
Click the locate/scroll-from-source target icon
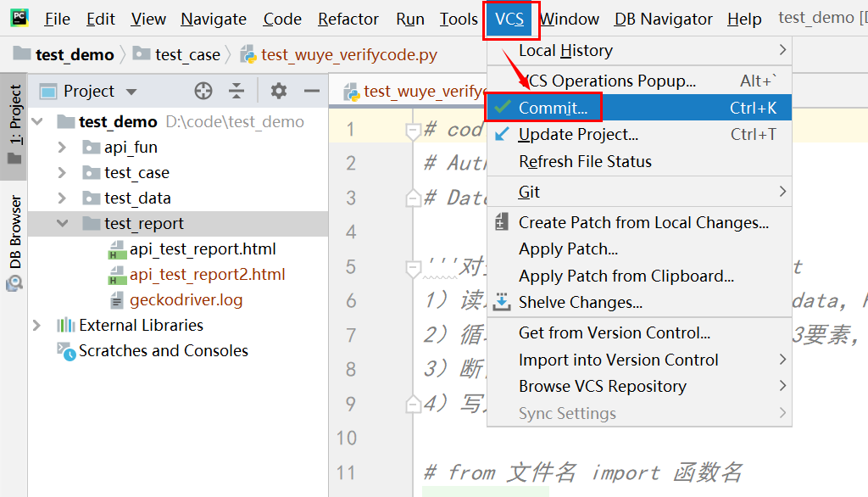tap(203, 91)
